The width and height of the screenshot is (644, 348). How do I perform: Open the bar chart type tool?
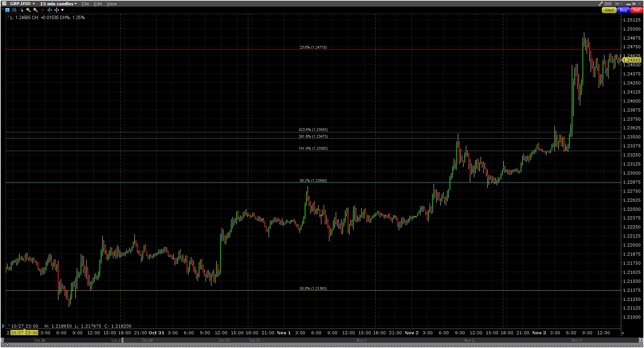click(14, 10)
